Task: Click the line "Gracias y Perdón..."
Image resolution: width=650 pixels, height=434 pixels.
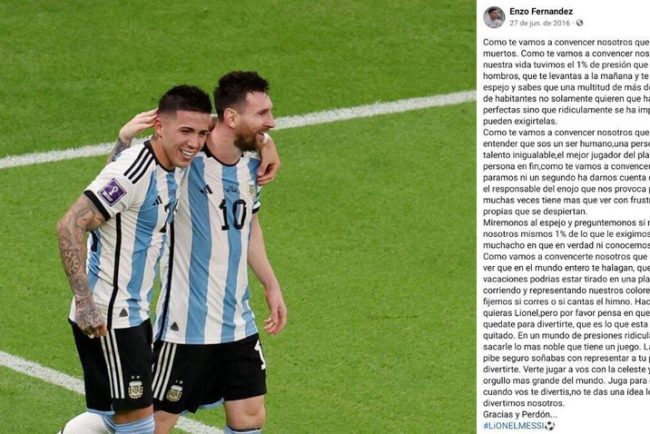Action: point(520,414)
